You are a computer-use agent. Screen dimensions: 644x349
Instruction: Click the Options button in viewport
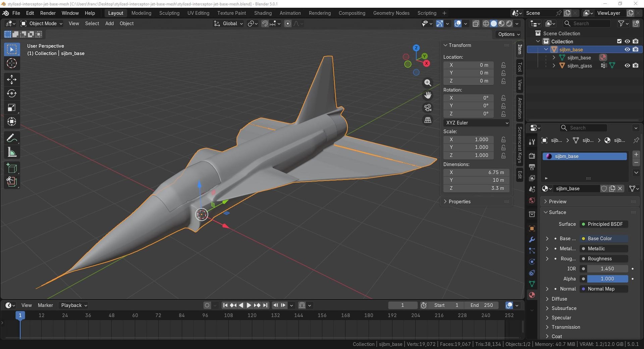pyautogui.click(x=508, y=34)
